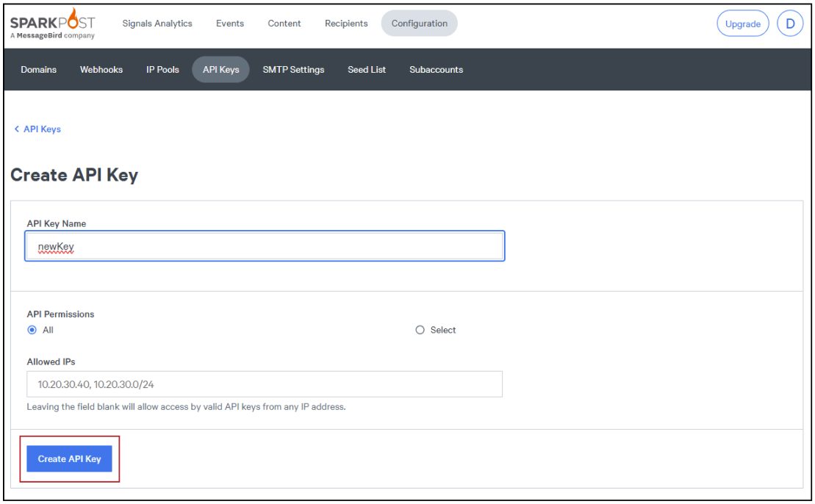Viewport: 815px width, 504px height.
Task: Open the SMTP Settings tab
Action: [x=293, y=70]
